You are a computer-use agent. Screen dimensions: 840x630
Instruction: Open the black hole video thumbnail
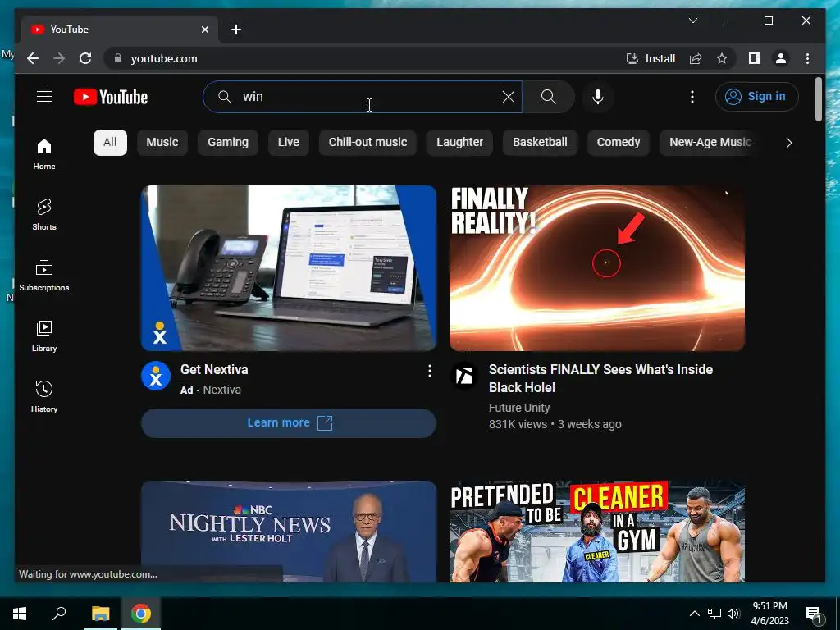(x=597, y=268)
